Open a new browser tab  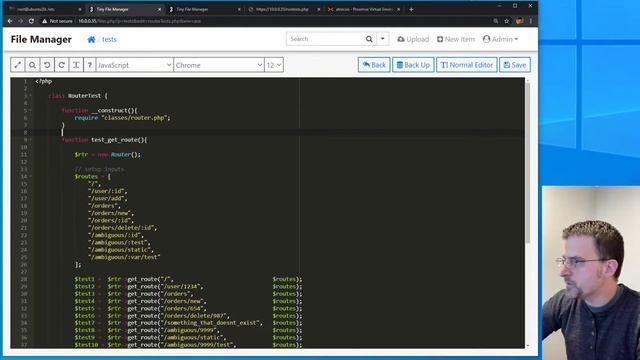(x=411, y=9)
